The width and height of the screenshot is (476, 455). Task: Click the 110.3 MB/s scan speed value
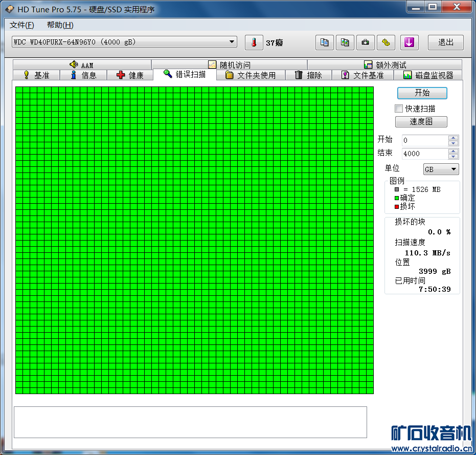[x=427, y=253]
